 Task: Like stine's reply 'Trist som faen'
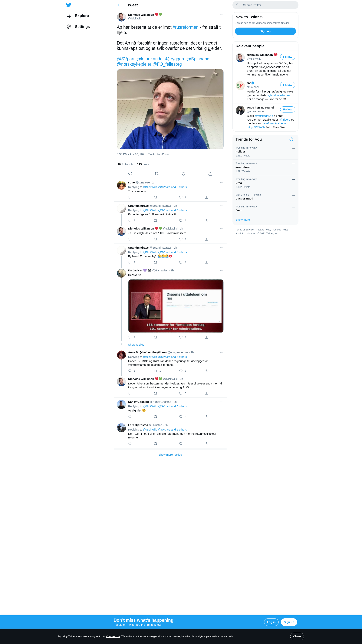(x=181, y=197)
